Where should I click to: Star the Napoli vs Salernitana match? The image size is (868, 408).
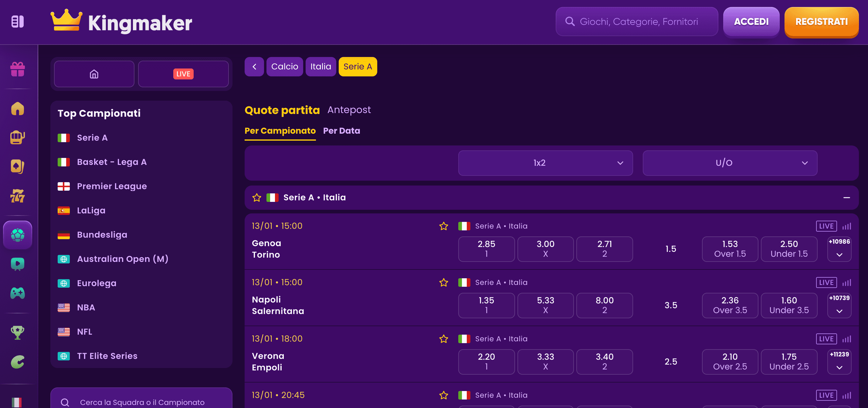click(x=444, y=283)
